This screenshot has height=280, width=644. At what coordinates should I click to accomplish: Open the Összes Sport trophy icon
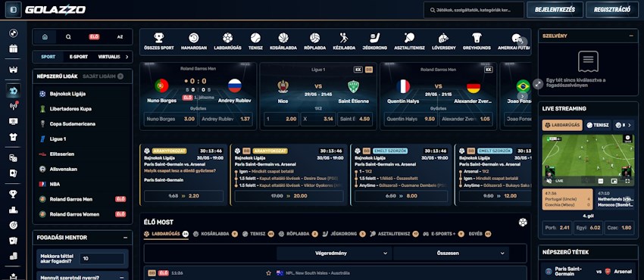[x=159, y=38]
